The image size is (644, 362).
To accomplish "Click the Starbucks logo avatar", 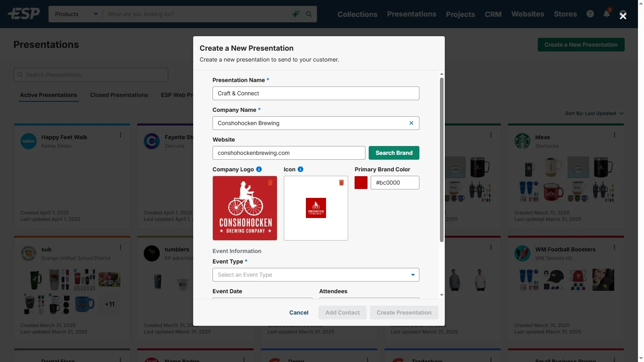I will (522, 141).
